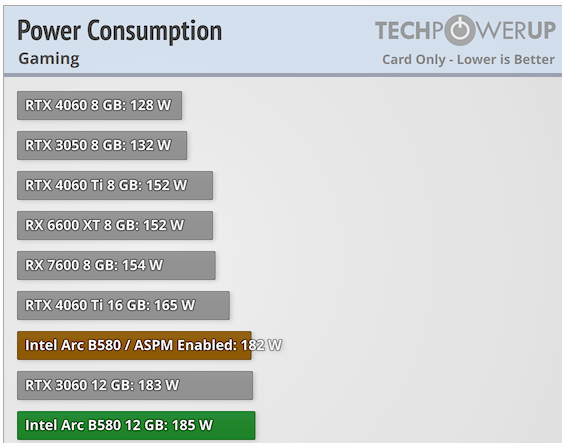
Task: Click the RTX 4060 Ti 8 GB bar
Action: point(115,185)
